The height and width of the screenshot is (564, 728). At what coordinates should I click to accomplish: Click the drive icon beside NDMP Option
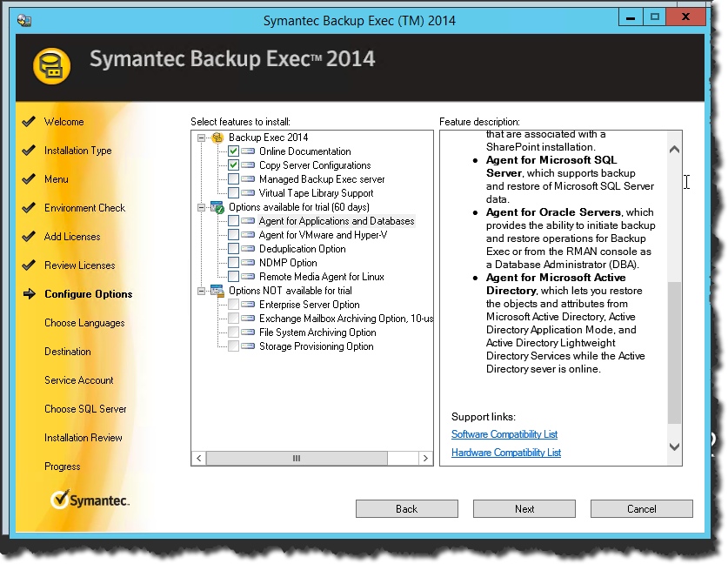(x=248, y=263)
